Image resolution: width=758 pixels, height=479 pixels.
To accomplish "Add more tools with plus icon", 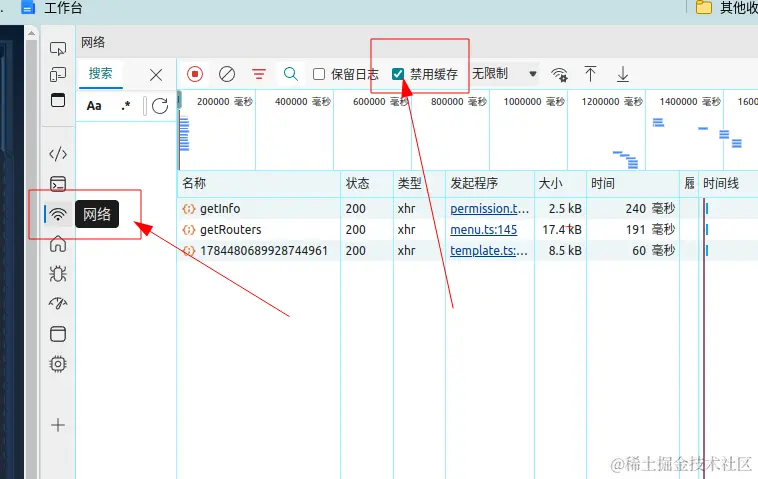I will pos(58,425).
